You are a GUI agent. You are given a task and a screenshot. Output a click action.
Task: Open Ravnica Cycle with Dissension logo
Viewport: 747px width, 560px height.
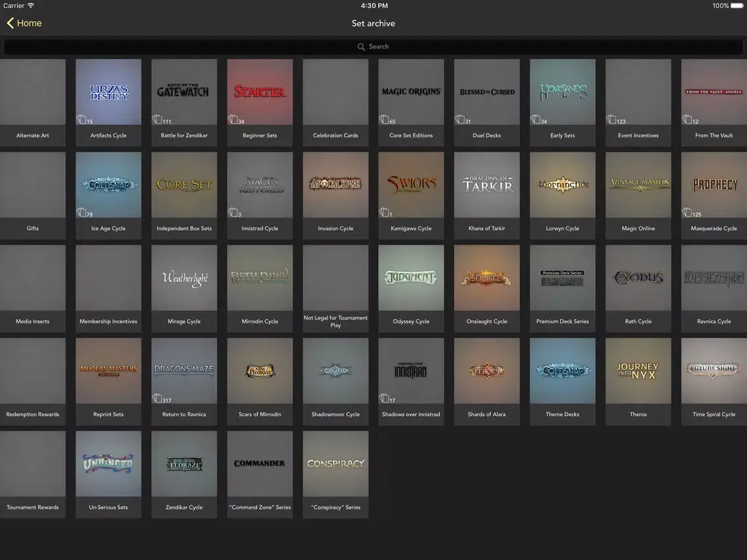pos(714,289)
